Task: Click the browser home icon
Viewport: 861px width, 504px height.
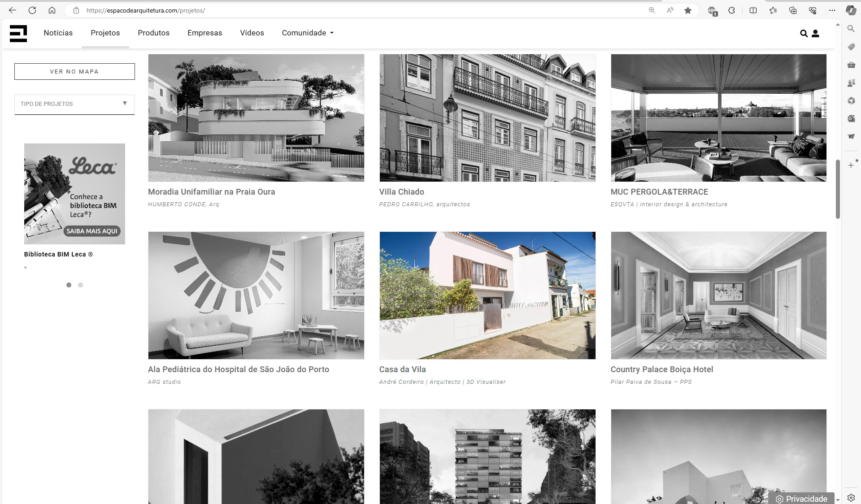Action: click(52, 10)
